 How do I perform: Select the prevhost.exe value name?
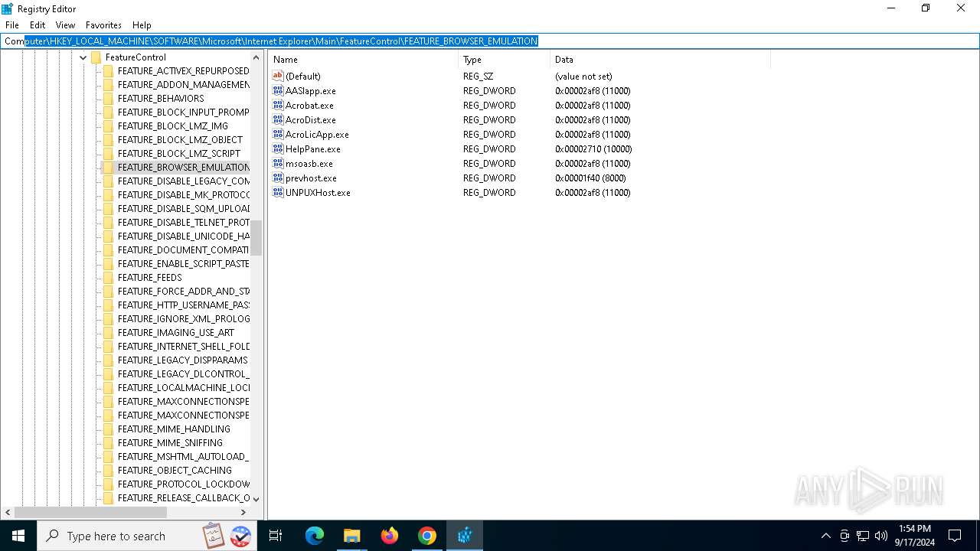click(x=311, y=178)
